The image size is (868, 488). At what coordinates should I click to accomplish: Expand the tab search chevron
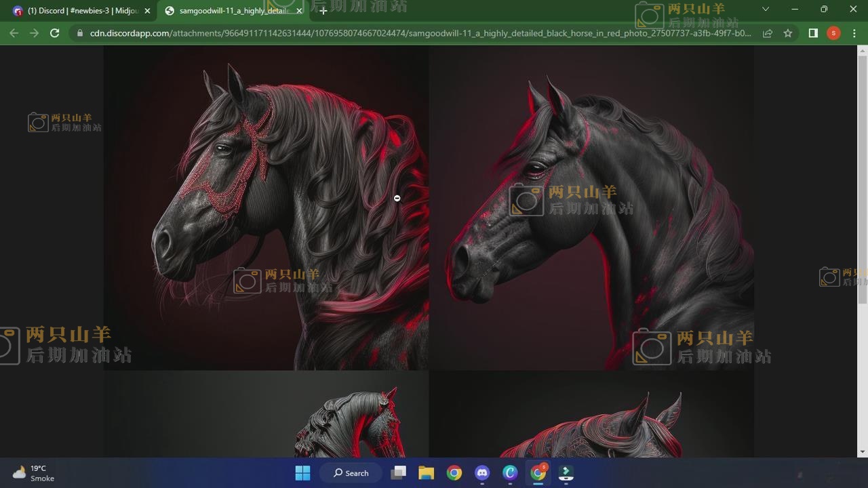766,9
